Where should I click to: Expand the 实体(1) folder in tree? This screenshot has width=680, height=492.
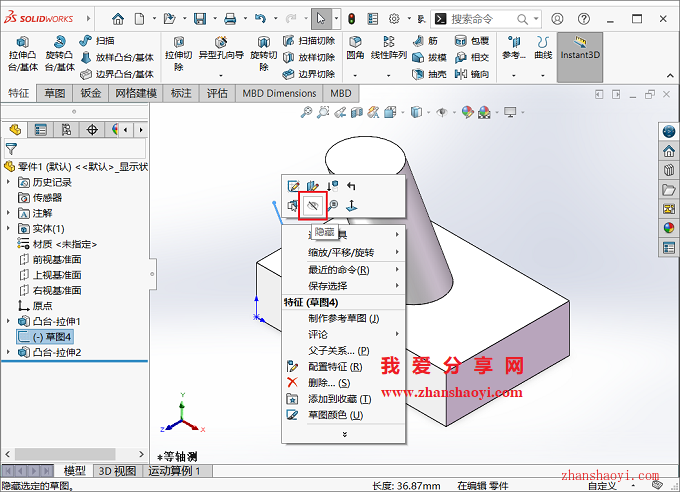coord(10,229)
